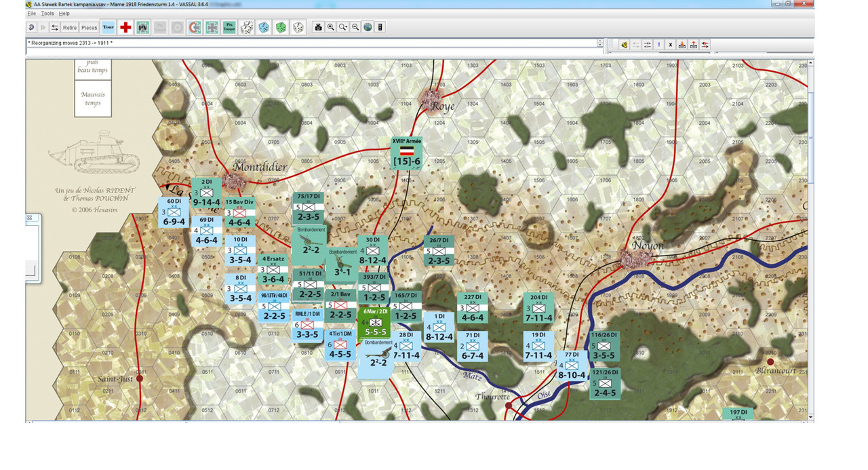Screen dimensions: 868x470
Task: Select the 28 DI 7-11-4 counter
Action: (406, 346)
